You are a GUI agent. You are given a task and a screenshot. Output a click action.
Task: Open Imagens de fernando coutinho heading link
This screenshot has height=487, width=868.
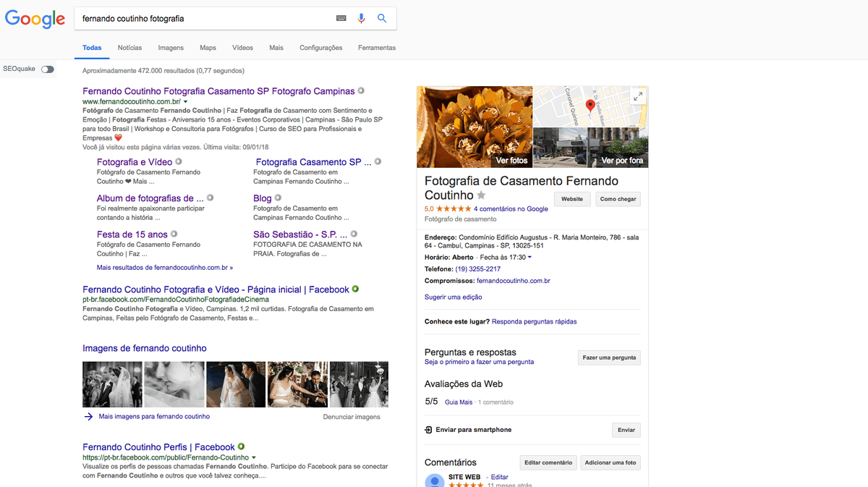pyautogui.click(x=145, y=348)
